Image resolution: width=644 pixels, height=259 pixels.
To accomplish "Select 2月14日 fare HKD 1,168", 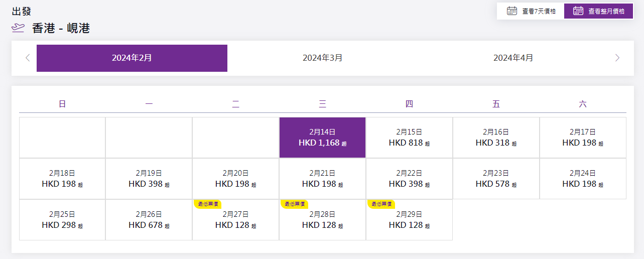I will coord(322,138).
